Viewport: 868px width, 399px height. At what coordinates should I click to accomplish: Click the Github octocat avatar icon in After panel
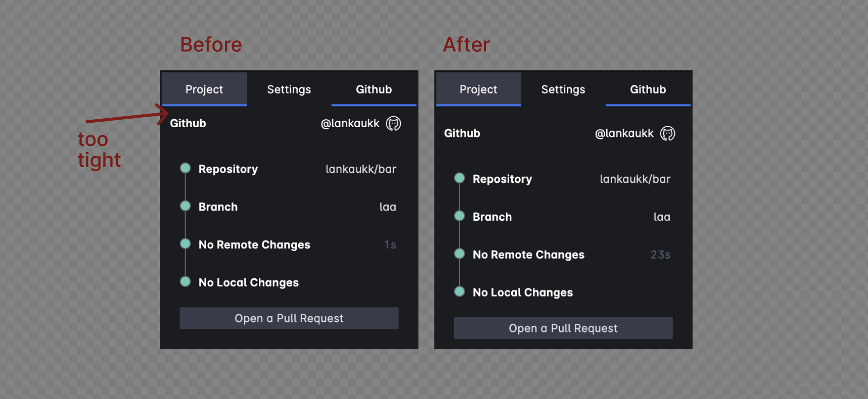(668, 133)
